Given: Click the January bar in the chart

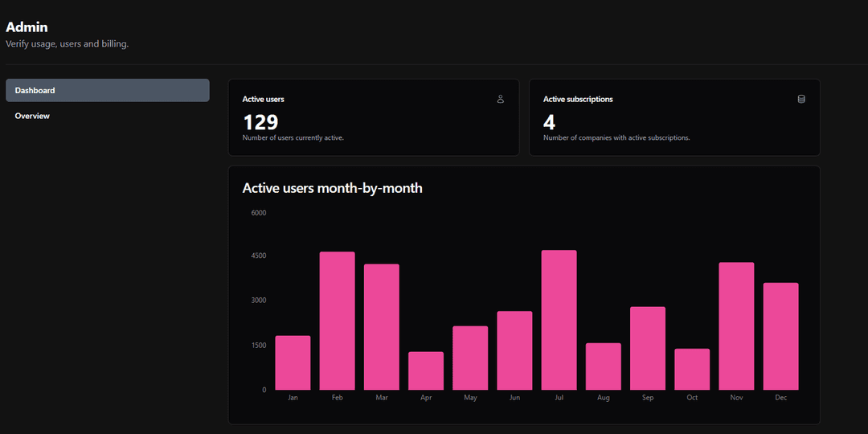Looking at the screenshot, I should point(293,362).
